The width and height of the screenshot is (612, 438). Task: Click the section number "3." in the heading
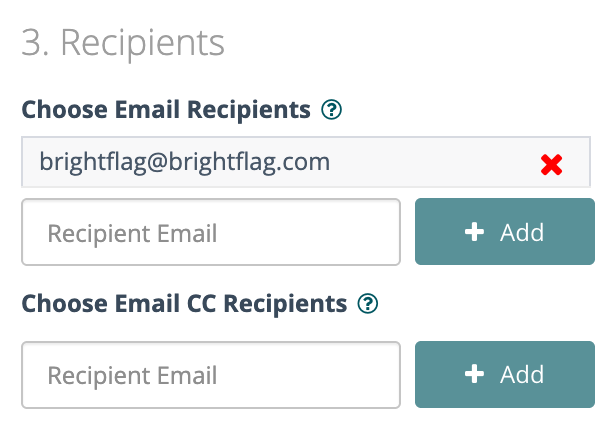[34, 44]
